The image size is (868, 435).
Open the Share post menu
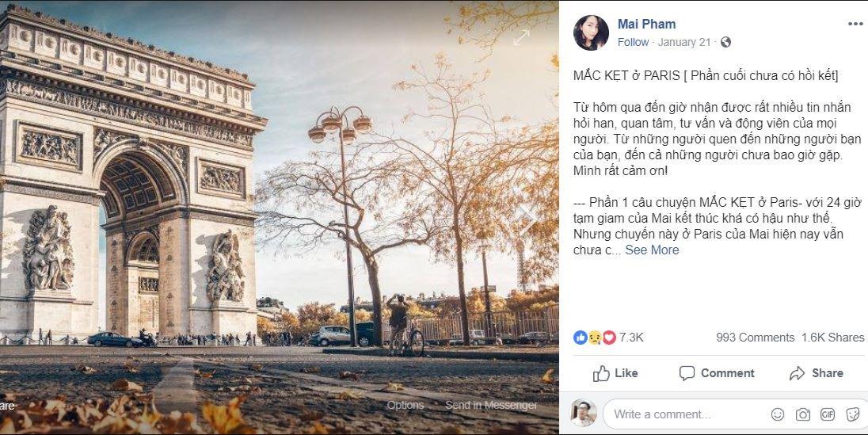click(x=816, y=373)
